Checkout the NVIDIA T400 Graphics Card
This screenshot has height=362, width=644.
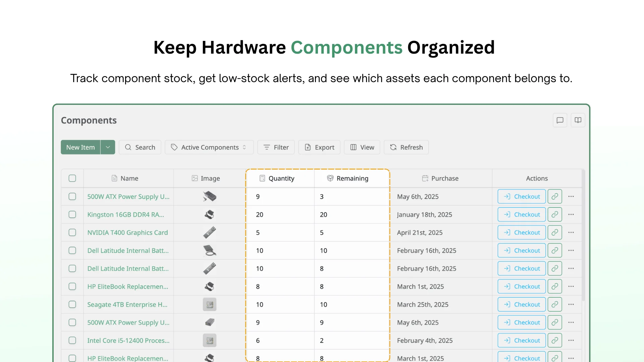[x=522, y=233]
